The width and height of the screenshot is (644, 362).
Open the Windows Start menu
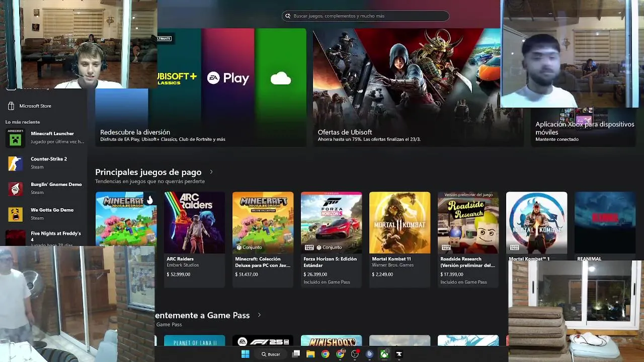coord(245,354)
